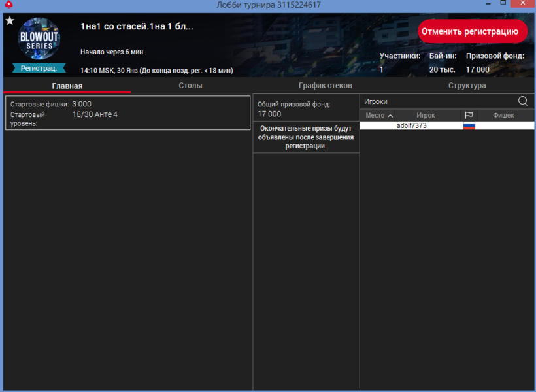Click Отменить регистрацию button

coord(473,31)
